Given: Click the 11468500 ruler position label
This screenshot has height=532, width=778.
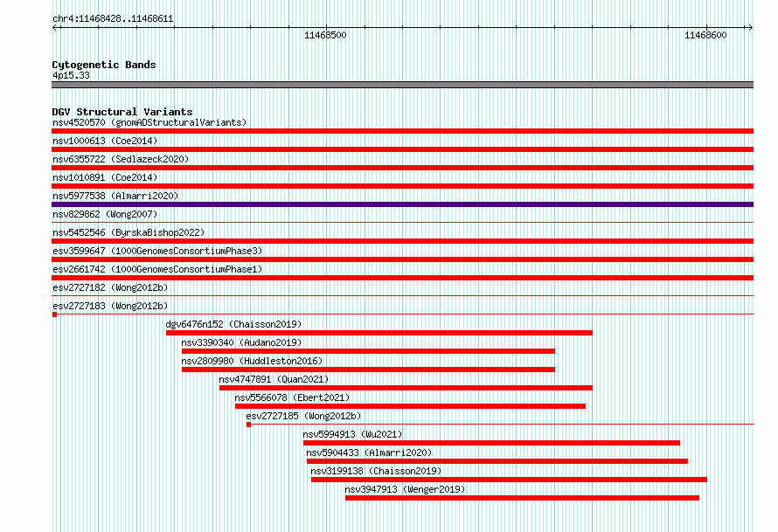Looking at the screenshot, I should click(325, 35).
